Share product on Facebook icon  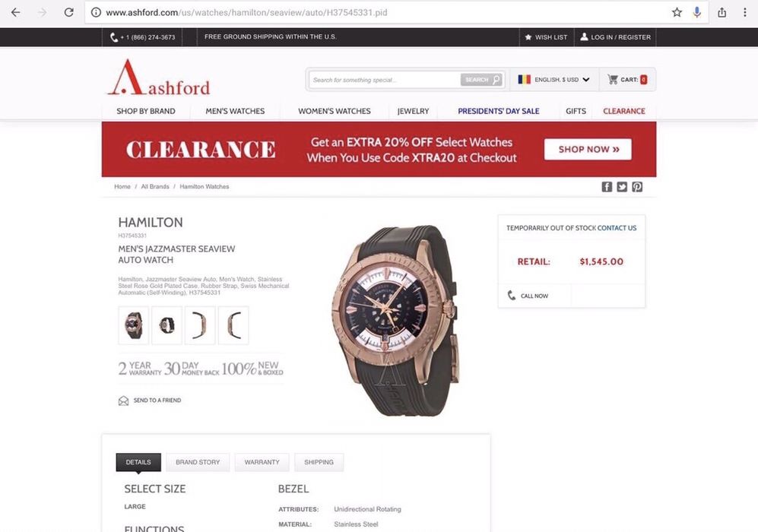coord(607,187)
